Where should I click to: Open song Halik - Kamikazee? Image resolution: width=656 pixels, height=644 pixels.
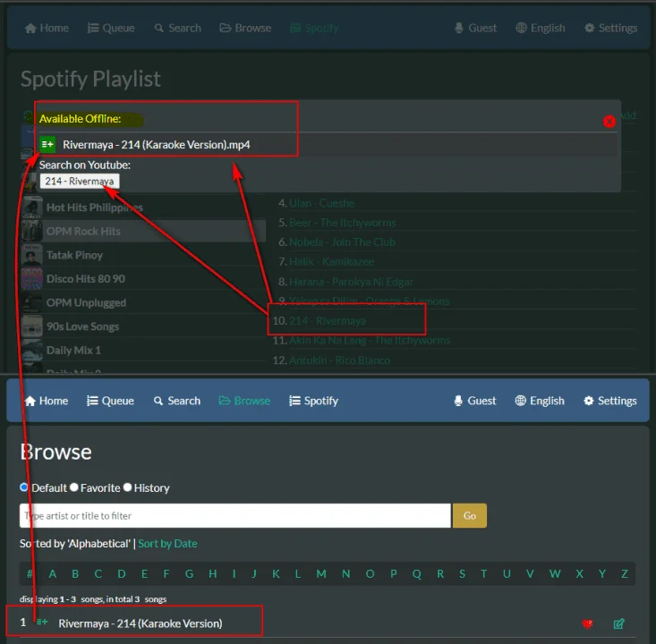(331, 262)
